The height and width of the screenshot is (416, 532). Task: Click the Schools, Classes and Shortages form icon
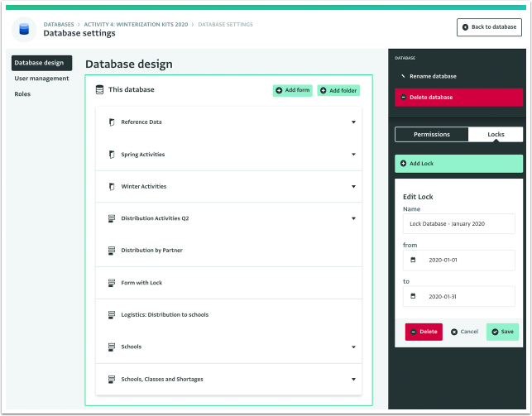click(112, 380)
